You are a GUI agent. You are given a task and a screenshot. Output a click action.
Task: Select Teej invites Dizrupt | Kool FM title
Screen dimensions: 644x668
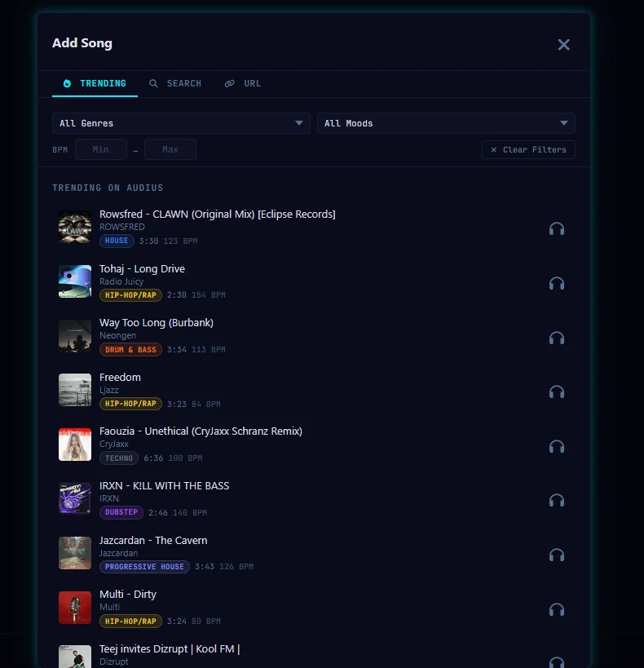coord(170,648)
